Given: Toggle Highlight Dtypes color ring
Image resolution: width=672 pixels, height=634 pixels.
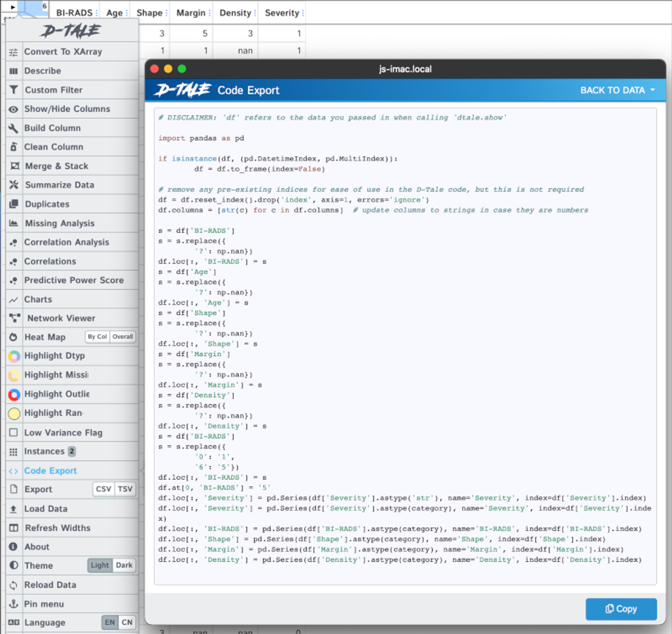Looking at the screenshot, I should 14,356.
